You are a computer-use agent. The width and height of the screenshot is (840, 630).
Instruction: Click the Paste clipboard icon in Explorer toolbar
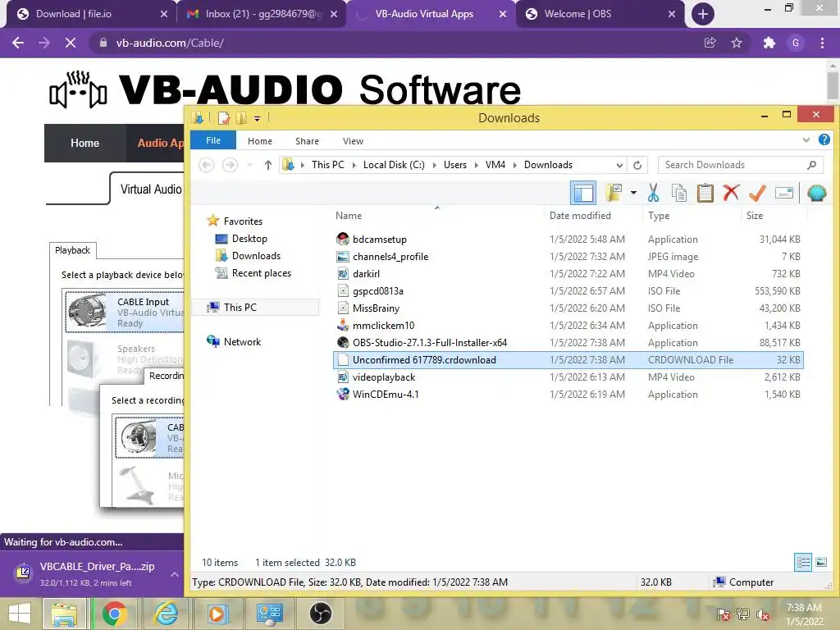point(705,193)
